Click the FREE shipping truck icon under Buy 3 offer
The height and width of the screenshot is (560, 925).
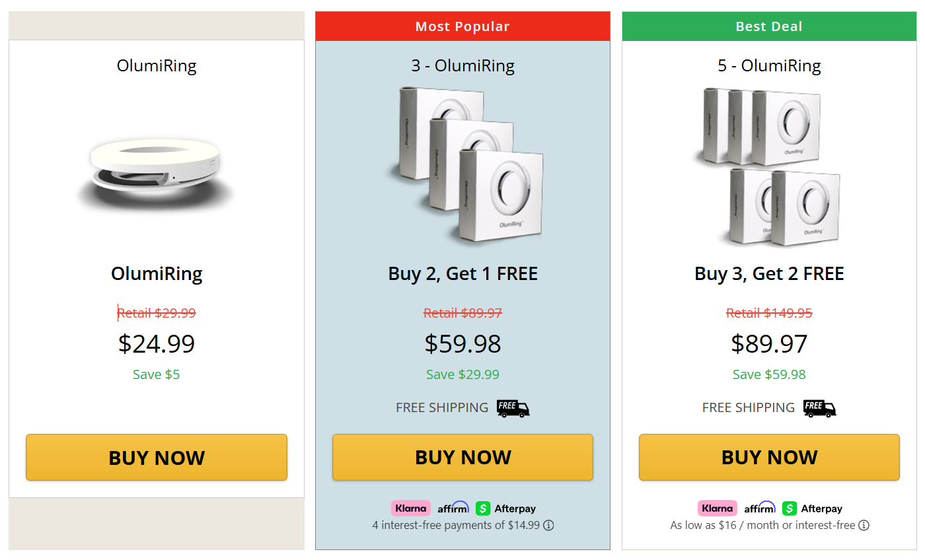pyautogui.click(x=819, y=408)
